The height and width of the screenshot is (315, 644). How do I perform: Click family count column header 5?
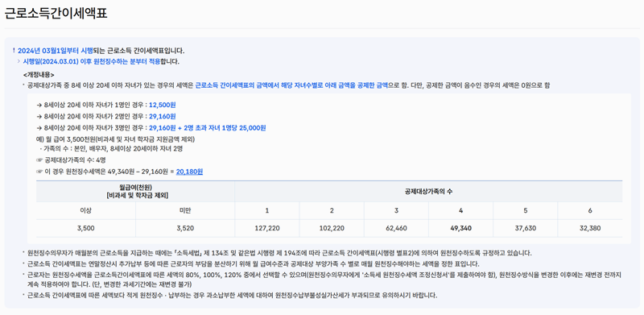click(526, 210)
